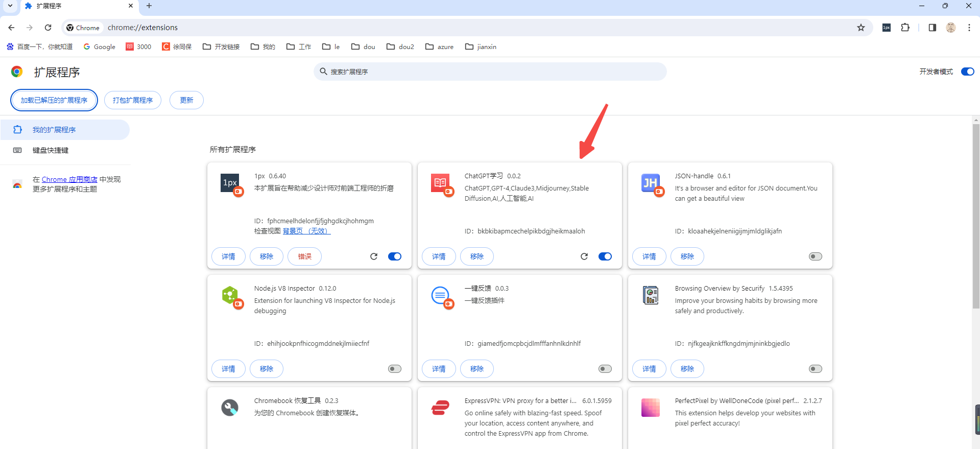Reload the ChatGPT学习 extension
Image resolution: width=980 pixels, height=449 pixels.
[x=584, y=256]
